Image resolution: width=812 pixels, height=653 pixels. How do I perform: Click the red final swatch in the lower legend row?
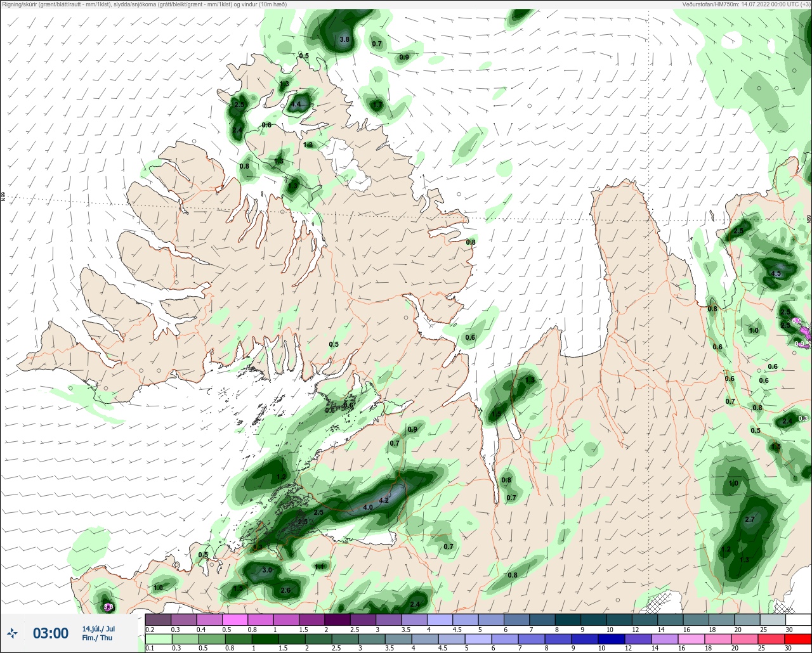(797, 638)
